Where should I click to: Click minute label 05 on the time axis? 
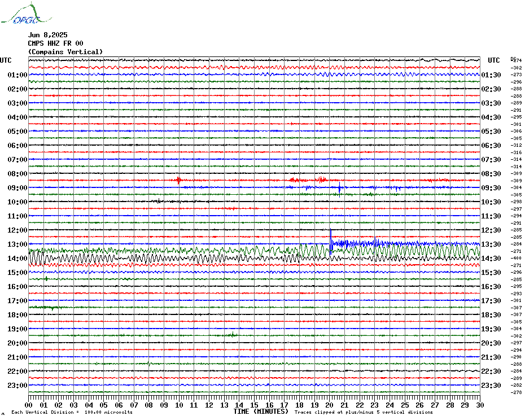104,405
